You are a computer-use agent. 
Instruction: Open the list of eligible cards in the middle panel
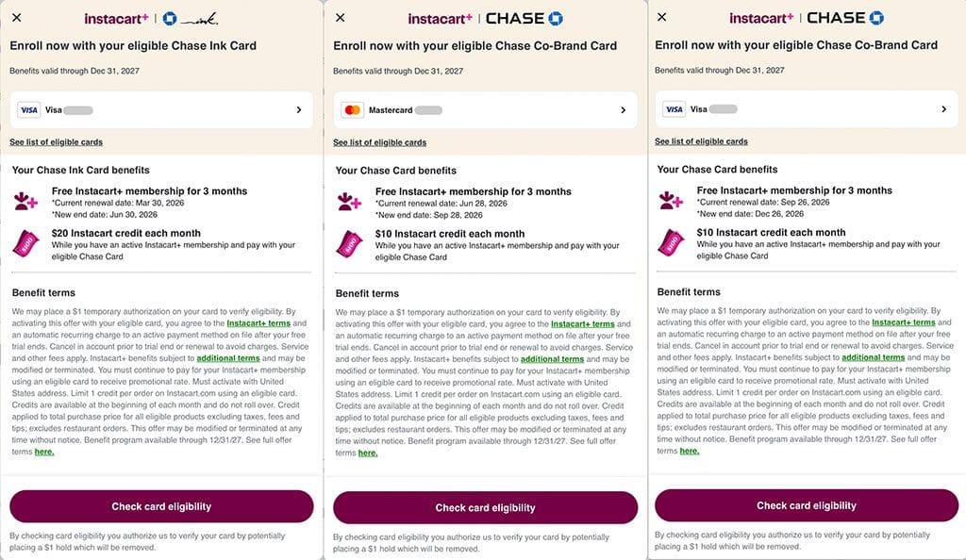379,143
